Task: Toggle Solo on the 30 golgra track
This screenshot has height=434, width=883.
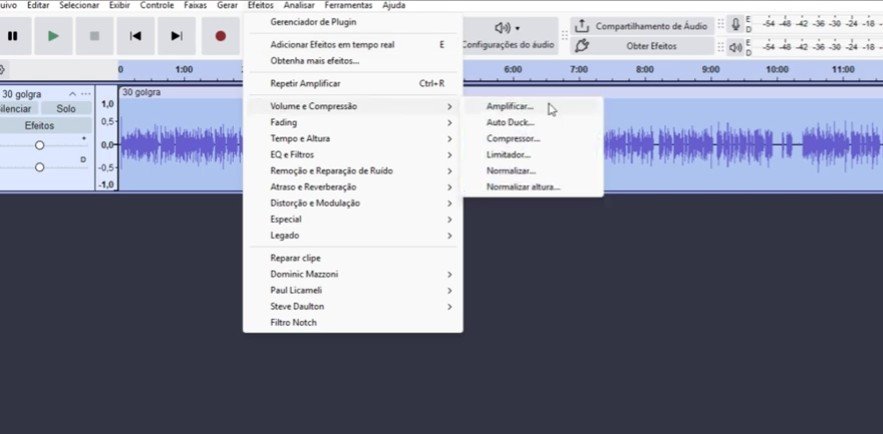Action: (65, 108)
